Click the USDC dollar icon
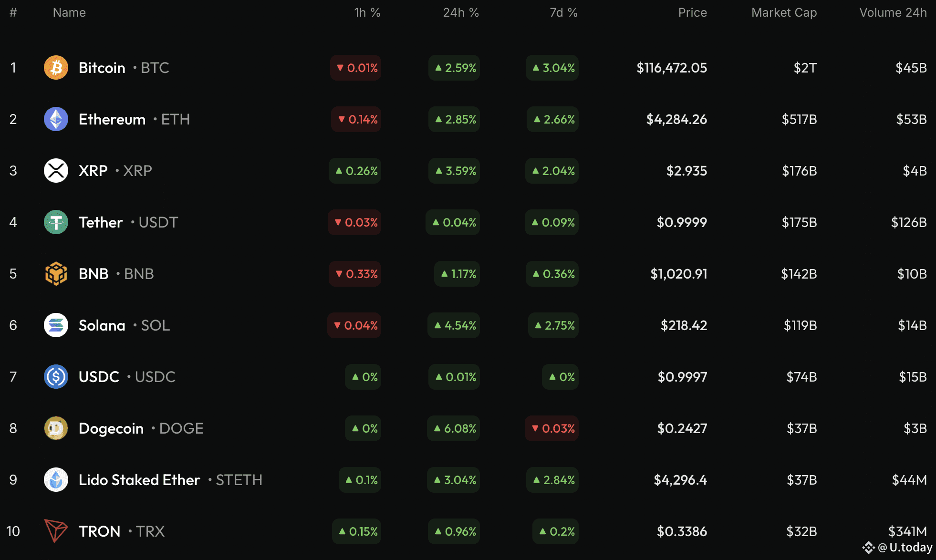Screen dimensions: 936x560 [56, 376]
